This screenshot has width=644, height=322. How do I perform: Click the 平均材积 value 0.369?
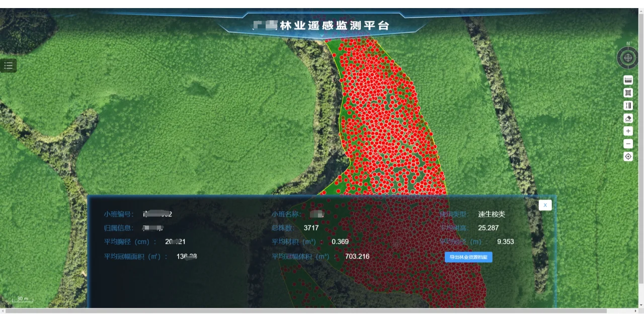coord(340,242)
